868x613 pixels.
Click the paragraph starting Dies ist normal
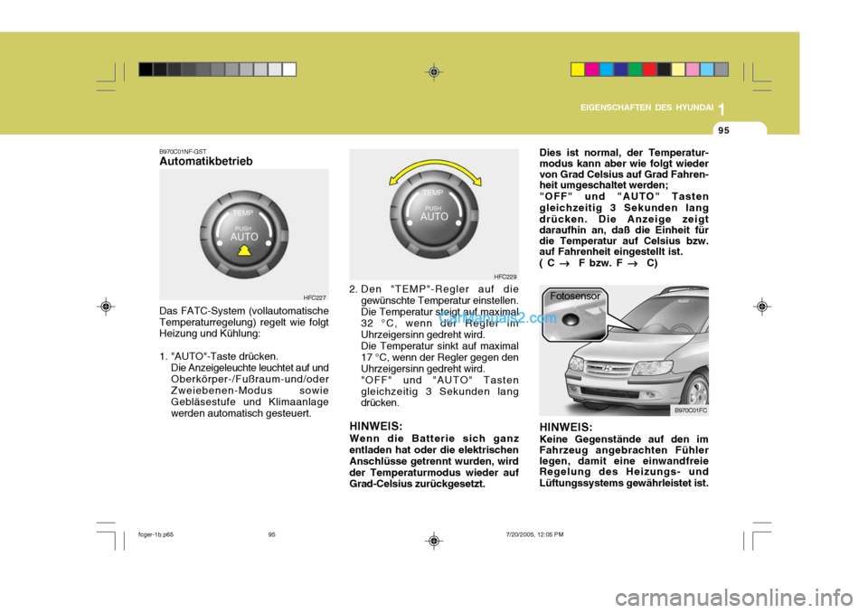(x=624, y=208)
